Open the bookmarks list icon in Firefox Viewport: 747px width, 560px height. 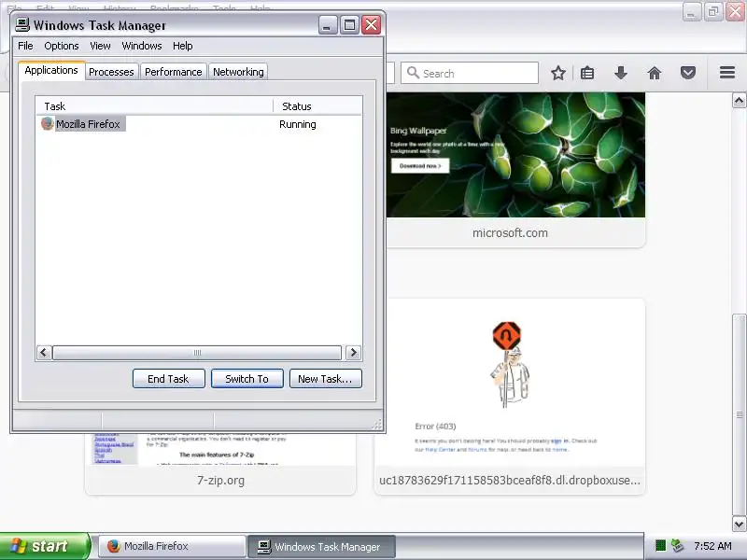coord(587,73)
